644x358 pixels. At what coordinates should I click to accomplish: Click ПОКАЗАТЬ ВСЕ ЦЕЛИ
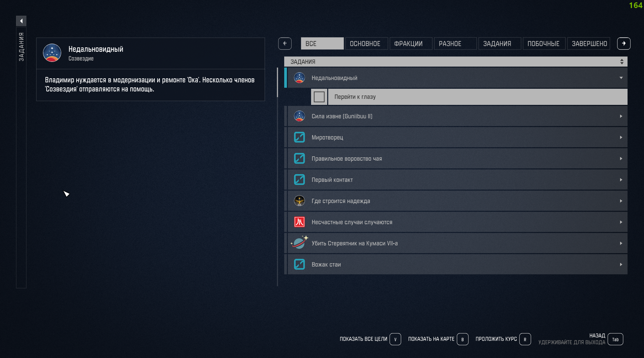(363, 339)
